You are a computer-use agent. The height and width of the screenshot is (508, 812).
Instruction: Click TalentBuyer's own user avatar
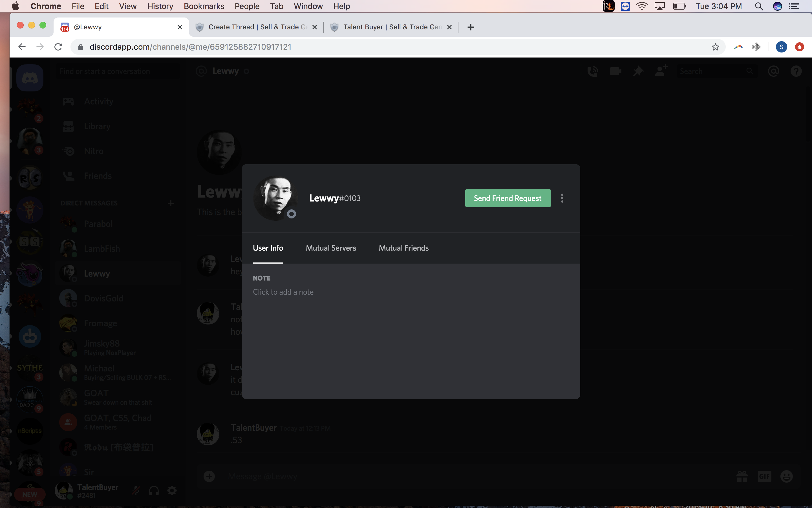pos(64,491)
